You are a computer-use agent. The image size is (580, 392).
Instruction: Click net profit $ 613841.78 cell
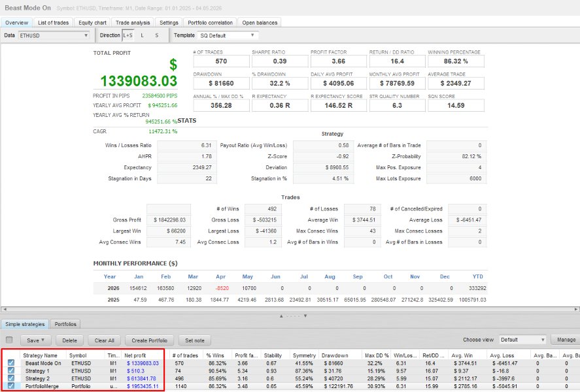(141, 379)
